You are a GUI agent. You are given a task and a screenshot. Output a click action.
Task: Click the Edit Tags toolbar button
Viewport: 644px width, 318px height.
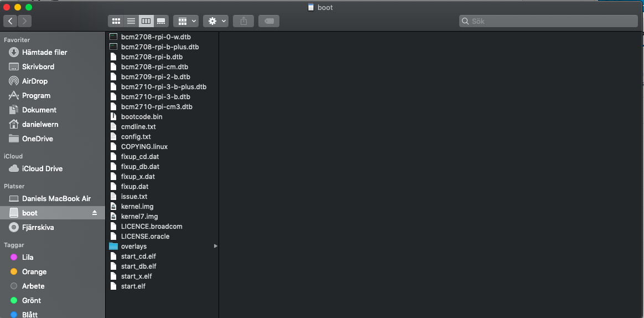[x=269, y=21]
